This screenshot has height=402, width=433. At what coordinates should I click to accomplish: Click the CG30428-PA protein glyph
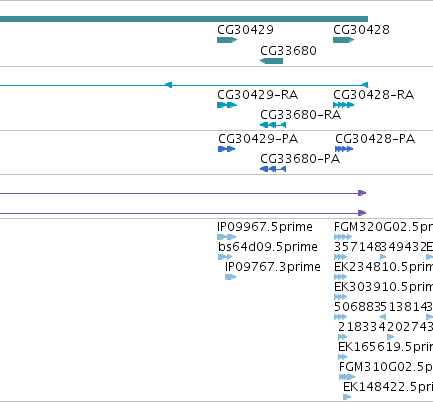click(344, 149)
